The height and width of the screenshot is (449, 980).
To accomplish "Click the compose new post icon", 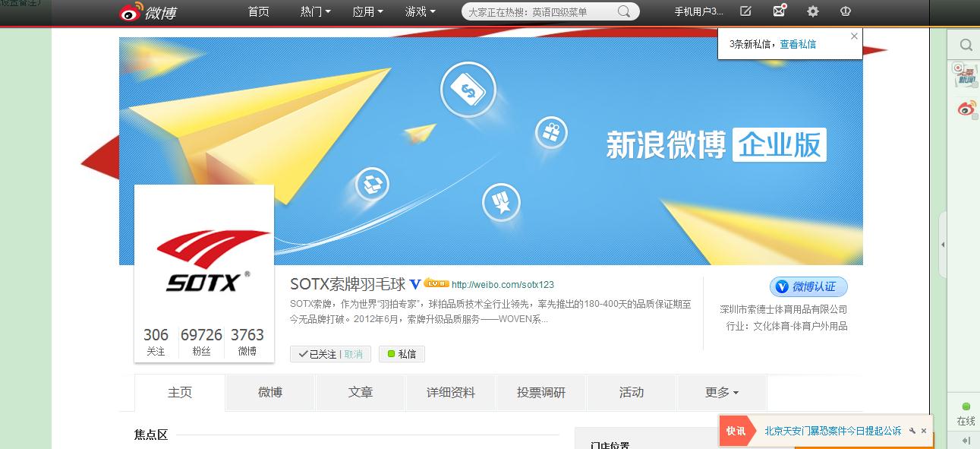I will (x=745, y=11).
